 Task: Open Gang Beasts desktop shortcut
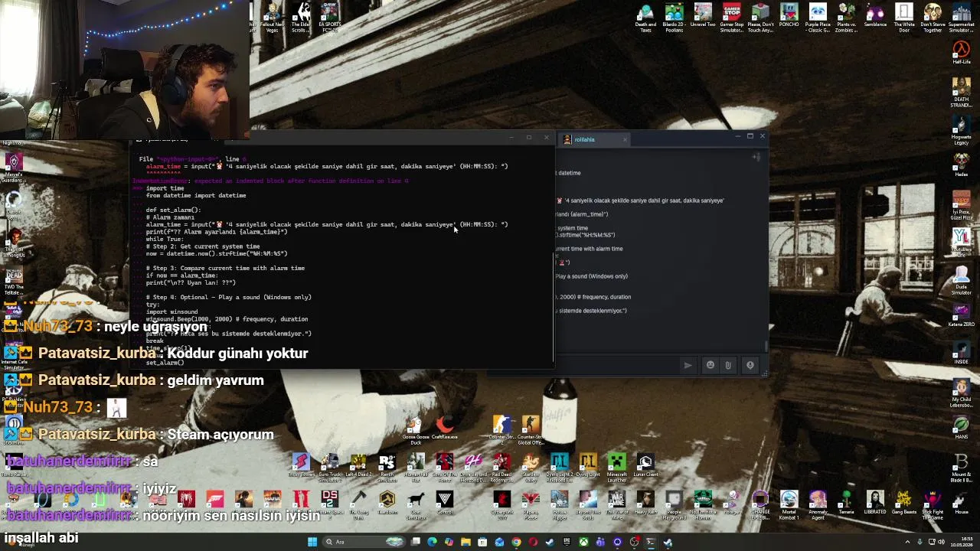tap(903, 503)
